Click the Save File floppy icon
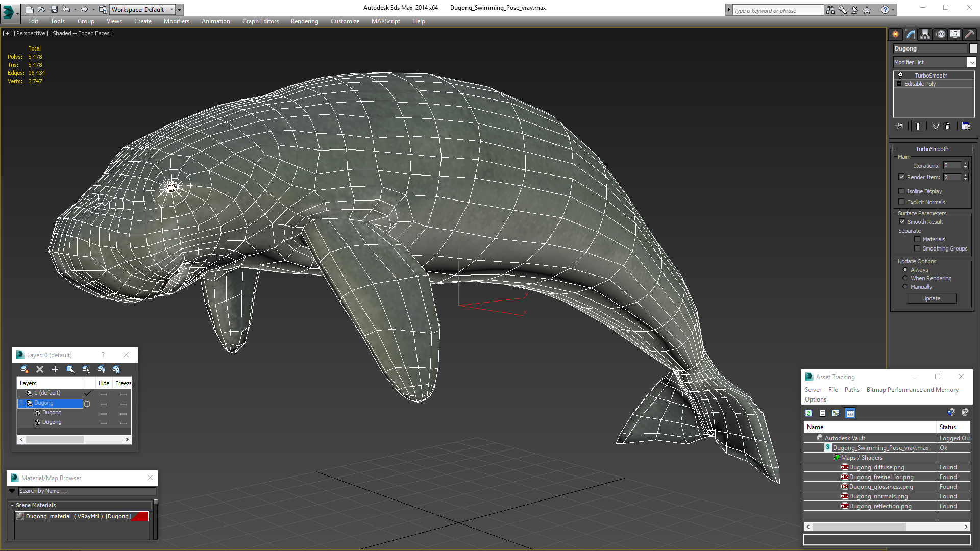 pyautogui.click(x=54, y=9)
